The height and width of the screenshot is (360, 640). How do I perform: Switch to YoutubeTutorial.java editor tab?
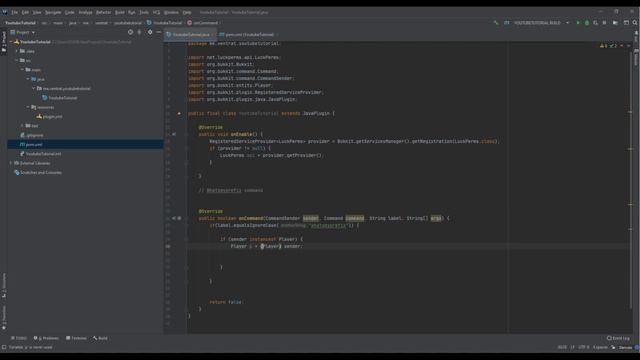click(190, 35)
